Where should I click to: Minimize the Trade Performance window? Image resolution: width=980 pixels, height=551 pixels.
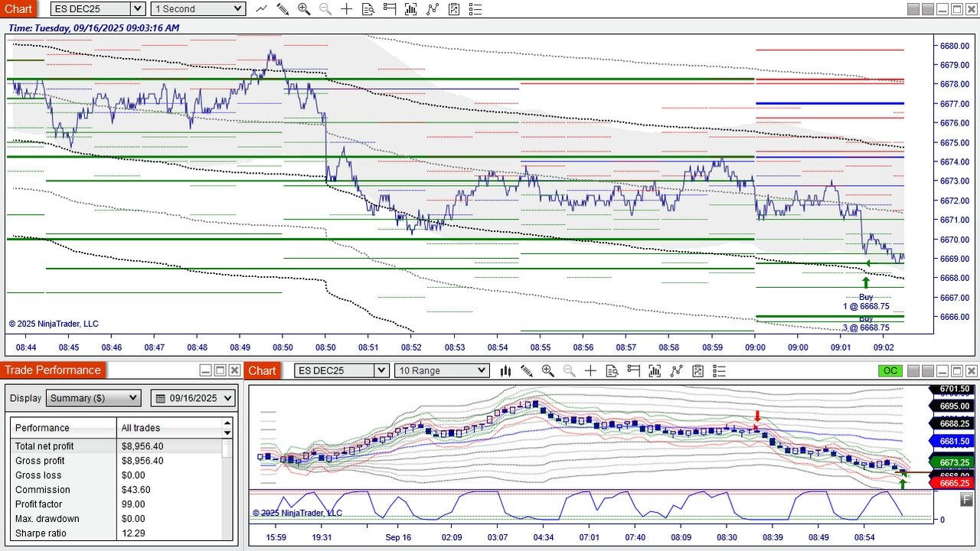point(206,370)
